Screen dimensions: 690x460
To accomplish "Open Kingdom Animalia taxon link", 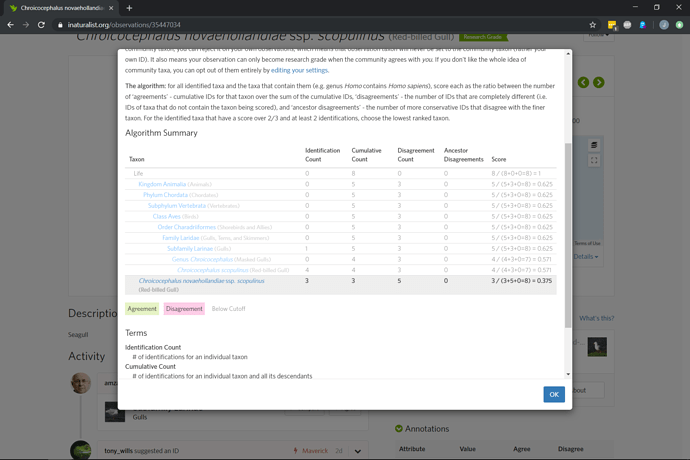I will pyautogui.click(x=162, y=184).
